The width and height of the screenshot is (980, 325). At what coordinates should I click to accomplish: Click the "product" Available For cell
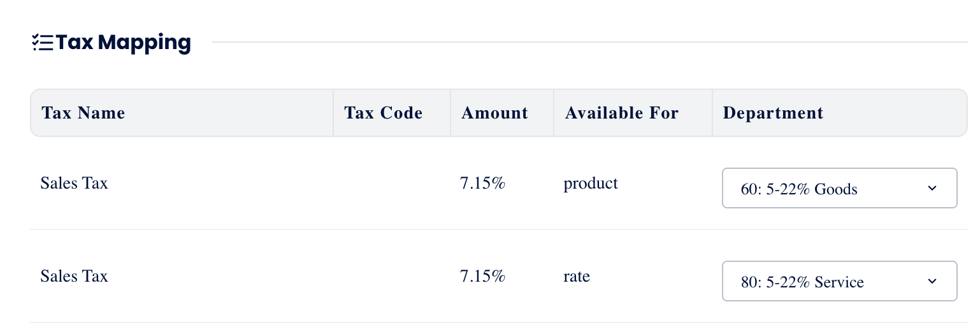point(591,184)
